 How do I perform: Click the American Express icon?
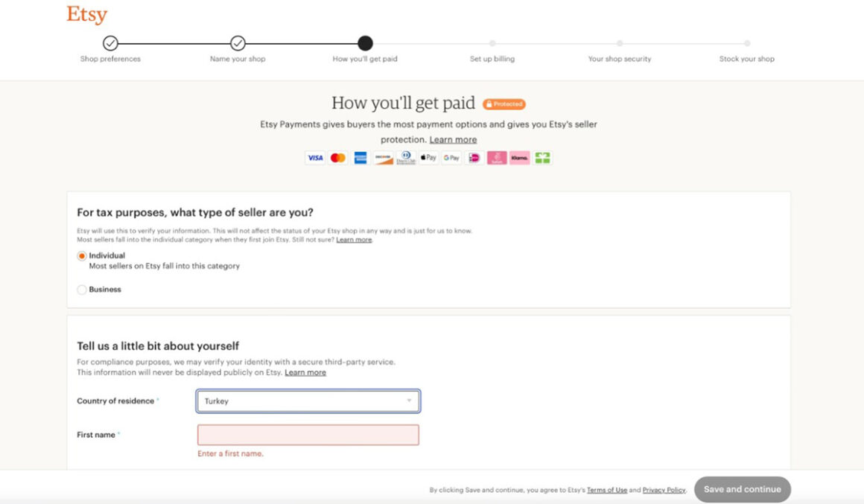pos(360,157)
